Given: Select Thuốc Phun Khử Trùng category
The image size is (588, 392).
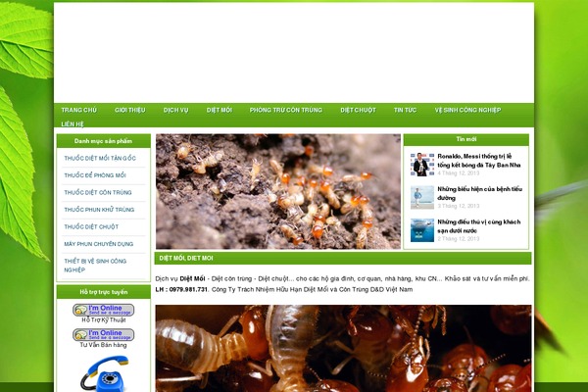Looking at the screenshot, I should coord(99,210).
